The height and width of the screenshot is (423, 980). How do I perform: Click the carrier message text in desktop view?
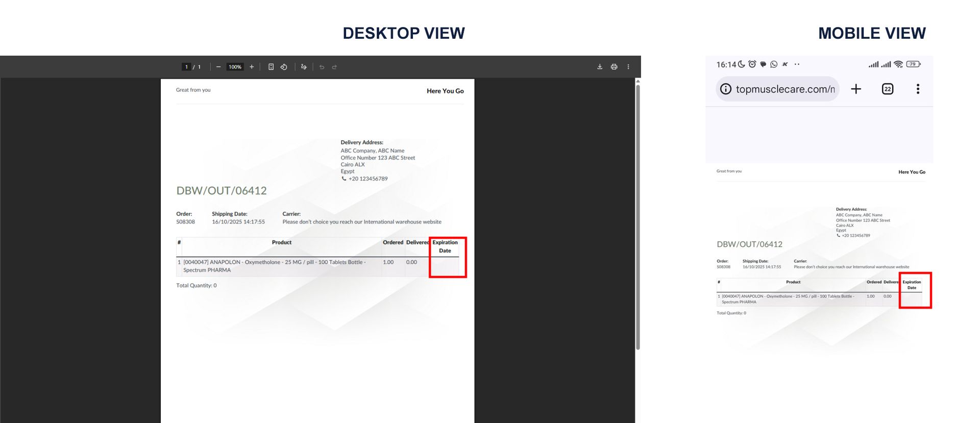(x=362, y=222)
